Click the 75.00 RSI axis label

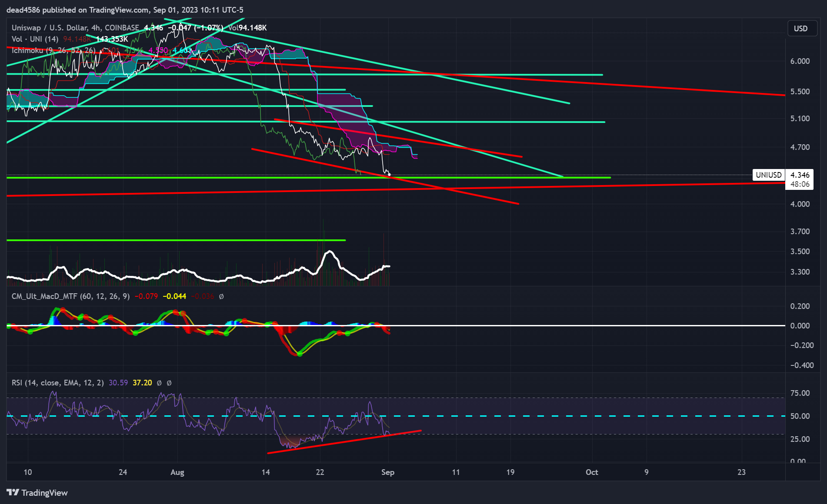(800, 393)
